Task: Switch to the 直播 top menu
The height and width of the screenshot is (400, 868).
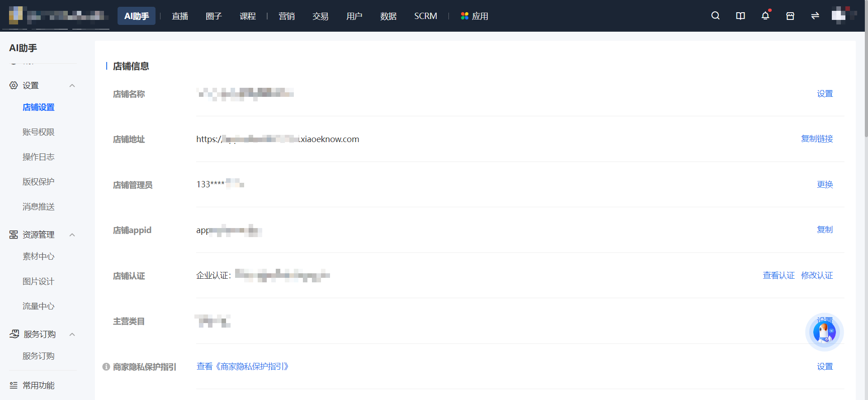Action: (180, 16)
